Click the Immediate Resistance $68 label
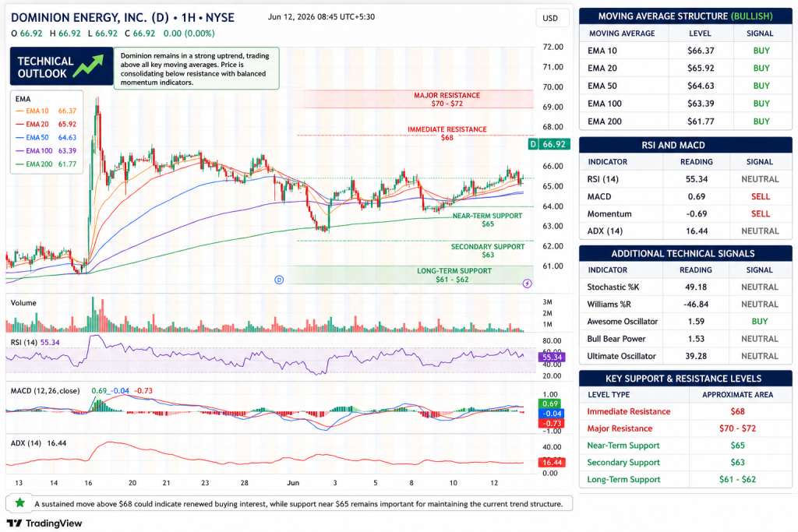Image resolution: width=798 pixels, height=532 pixels. pyautogui.click(x=447, y=133)
